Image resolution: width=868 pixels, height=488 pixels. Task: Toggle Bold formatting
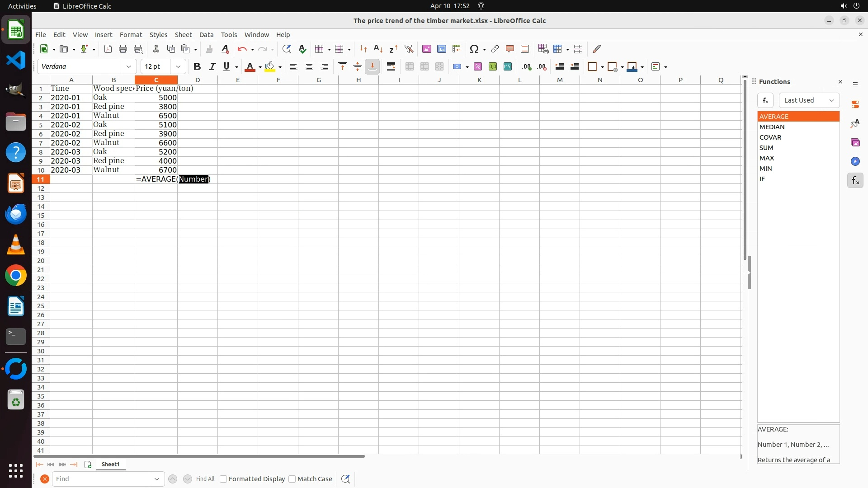pos(197,66)
